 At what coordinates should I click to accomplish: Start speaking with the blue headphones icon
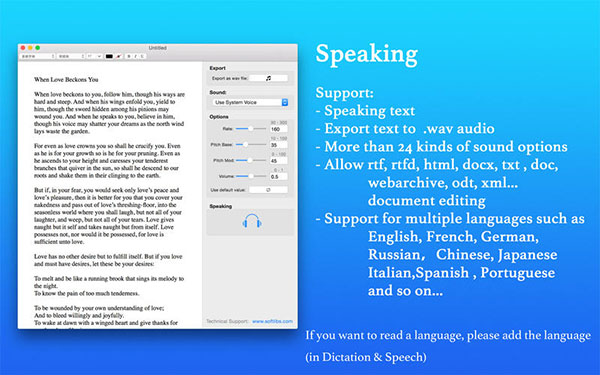pyautogui.click(x=252, y=222)
